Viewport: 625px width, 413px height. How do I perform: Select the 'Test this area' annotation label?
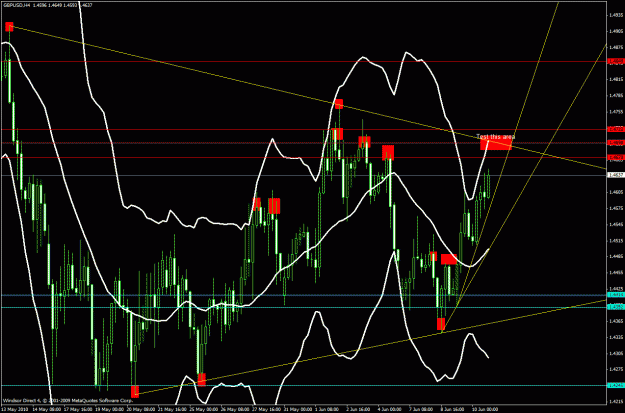pos(495,137)
